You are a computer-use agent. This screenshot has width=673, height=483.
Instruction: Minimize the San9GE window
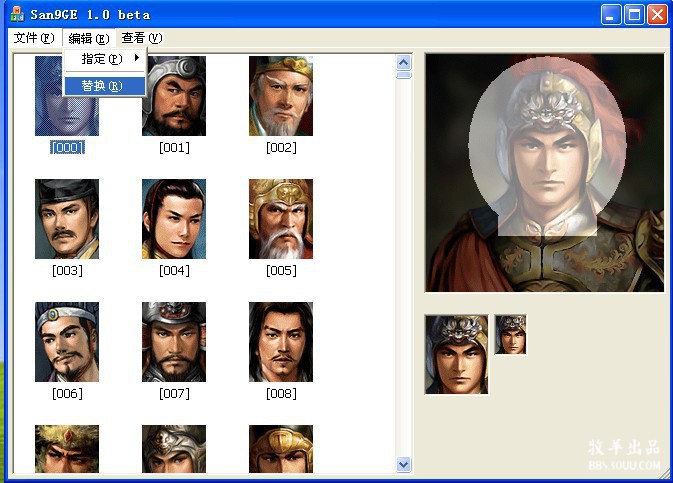(611, 15)
